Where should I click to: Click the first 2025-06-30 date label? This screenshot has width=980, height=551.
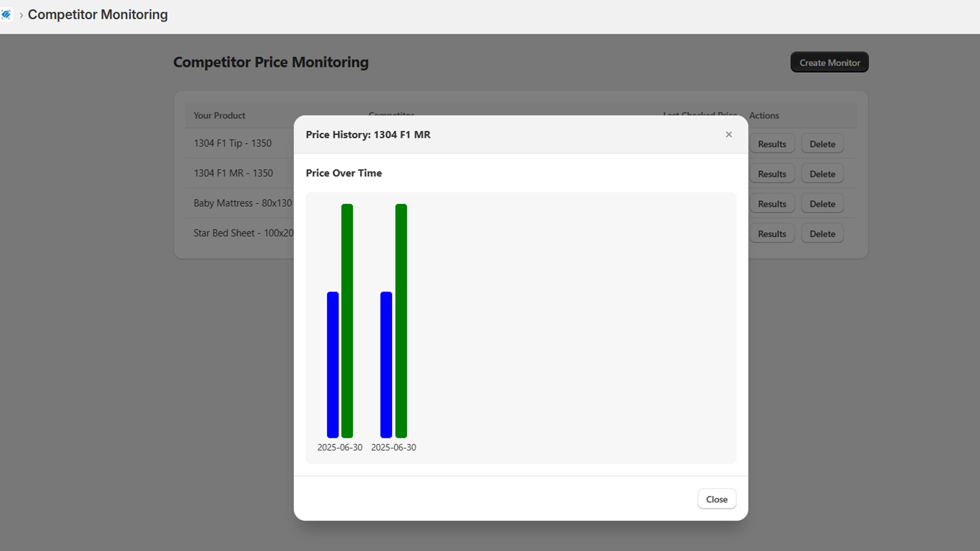[x=339, y=447]
